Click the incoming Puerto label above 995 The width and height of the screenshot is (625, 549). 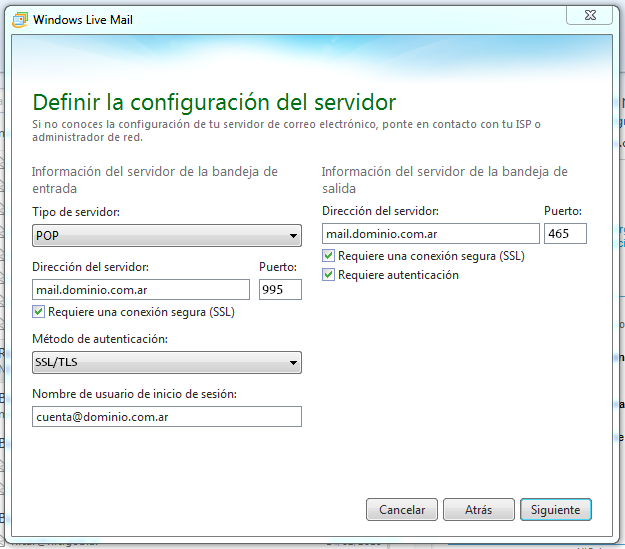pos(278,267)
